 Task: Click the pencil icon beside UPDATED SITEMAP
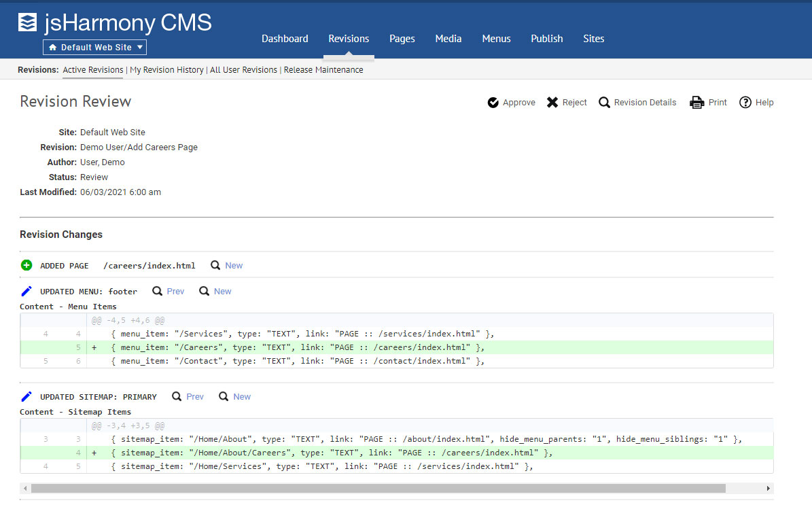(27, 397)
